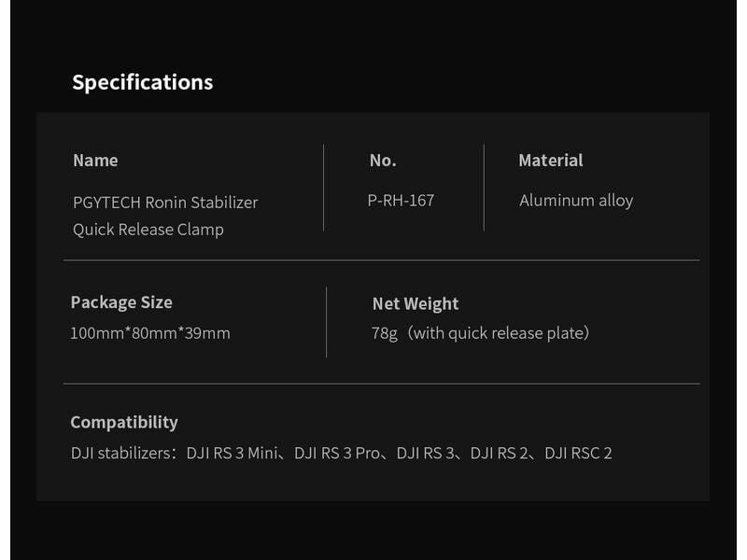This screenshot has height=560, width=747.
Task: Click the Package Size label
Action: pyautogui.click(x=121, y=302)
